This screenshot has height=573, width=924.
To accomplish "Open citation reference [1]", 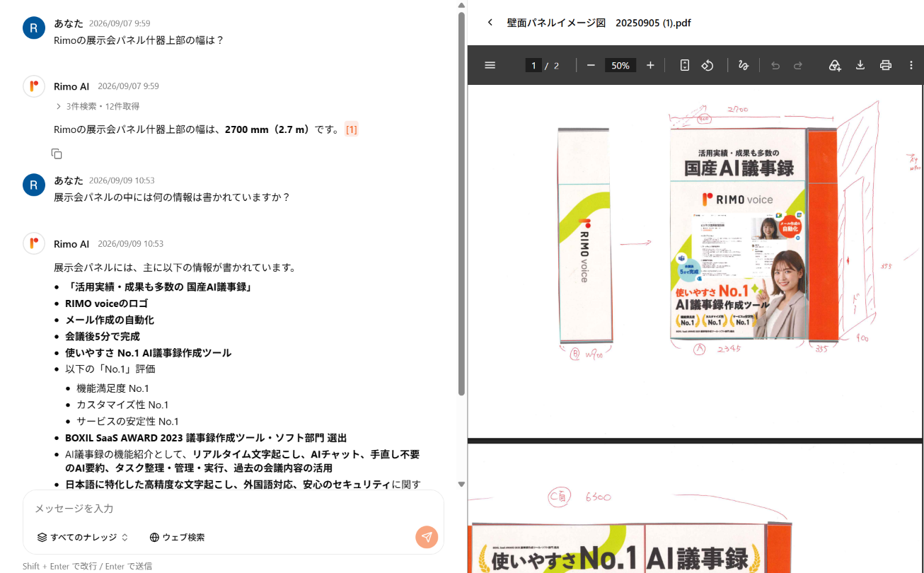I will click(351, 129).
